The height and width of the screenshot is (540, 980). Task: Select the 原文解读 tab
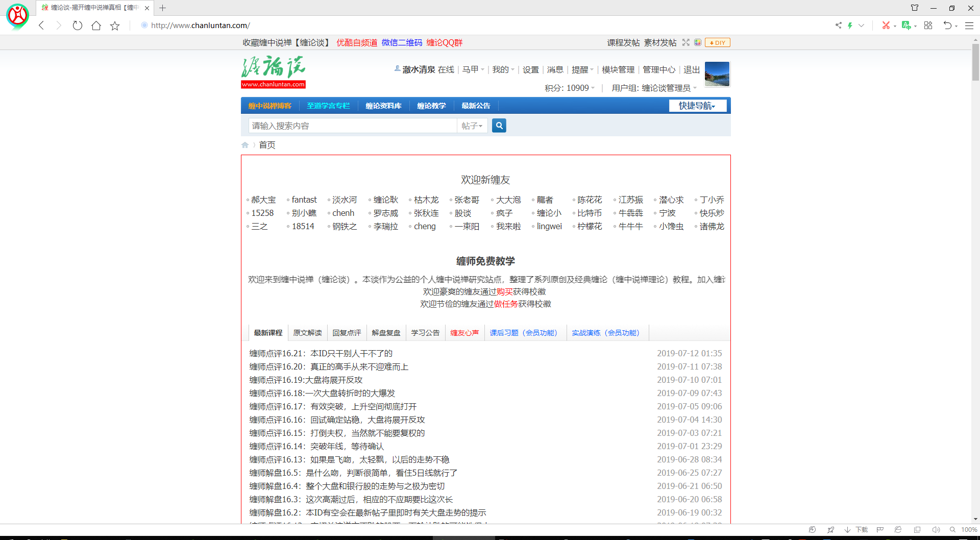(307, 332)
